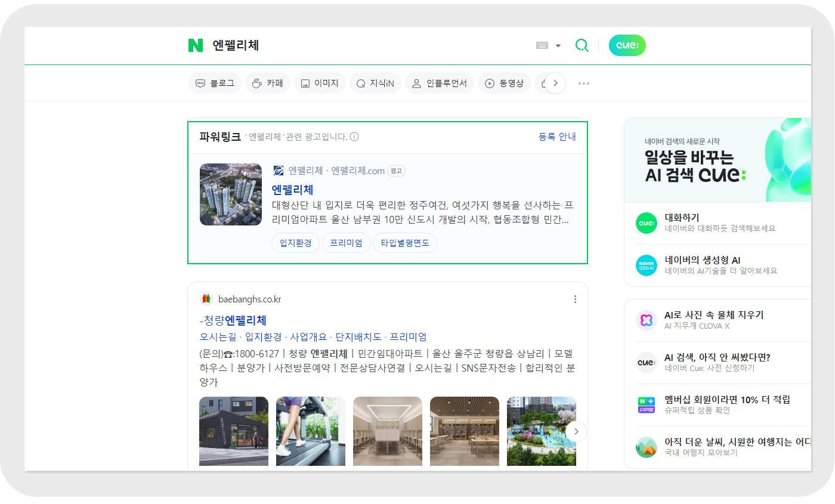Open the empty study room thumbnail
This screenshot has height=504, width=835.
coord(388,431)
